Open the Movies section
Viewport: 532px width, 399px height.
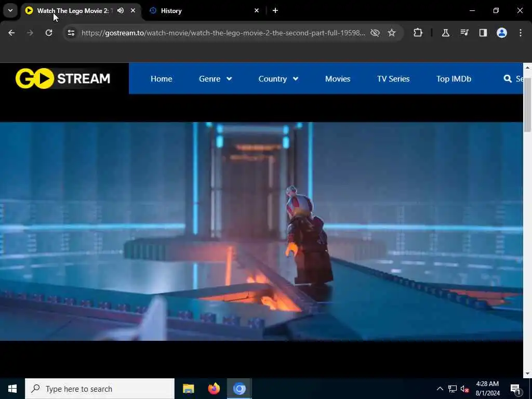coord(338,79)
